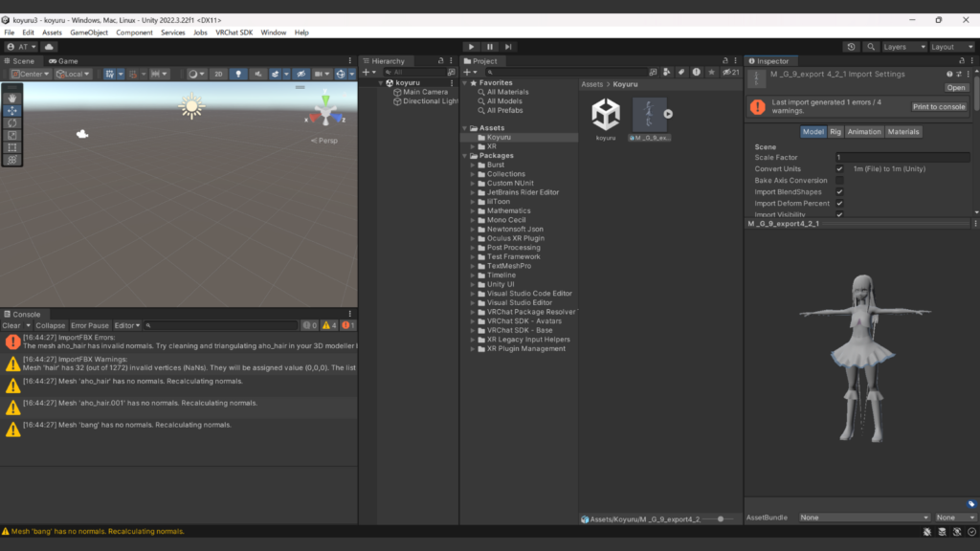Select the Hand tool in Scene view
980x551 pixels.
tap(12, 98)
